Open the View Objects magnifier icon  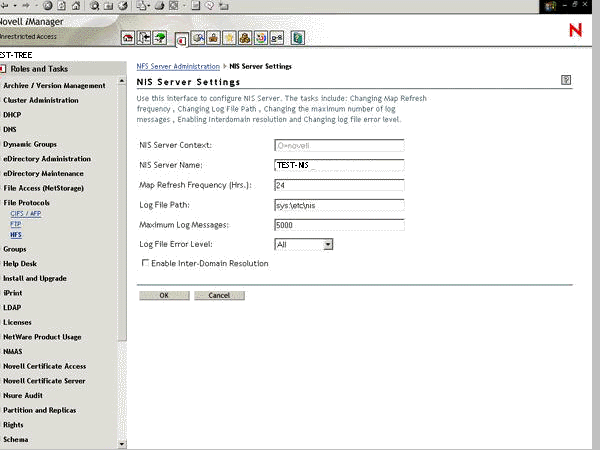(x=198, y=38)
